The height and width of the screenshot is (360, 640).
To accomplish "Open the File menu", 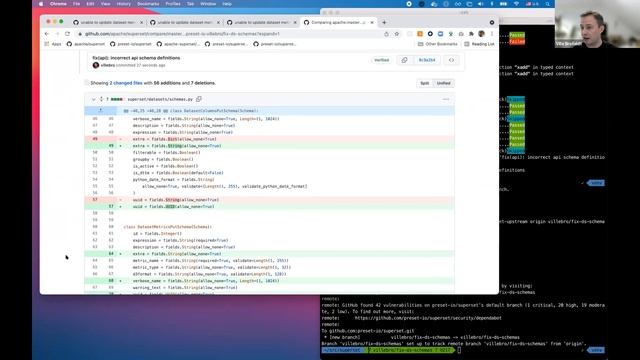I will (76, 4).
